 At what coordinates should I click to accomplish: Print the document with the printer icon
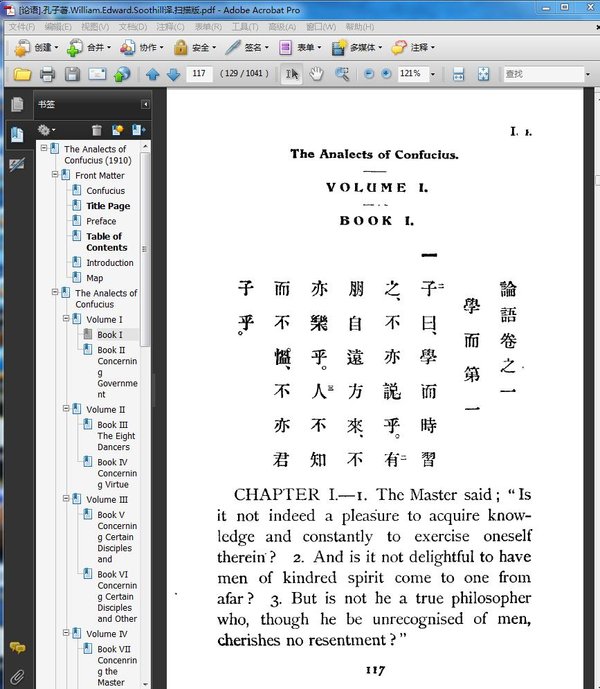pyautogui.click(x=47, y=73)
